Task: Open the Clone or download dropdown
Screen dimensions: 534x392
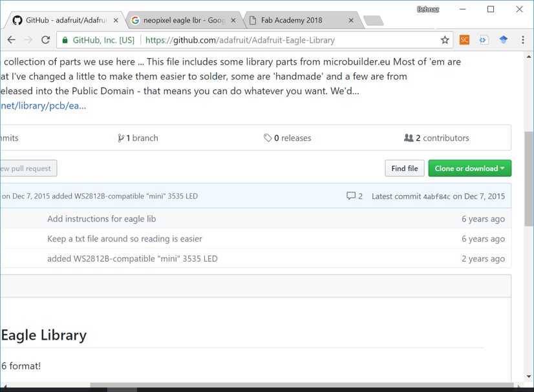Action: tap(469, 169)
